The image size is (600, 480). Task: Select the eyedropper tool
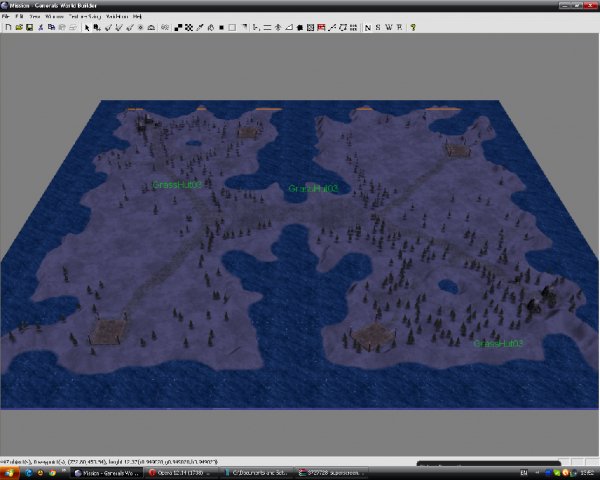[200, 27]
